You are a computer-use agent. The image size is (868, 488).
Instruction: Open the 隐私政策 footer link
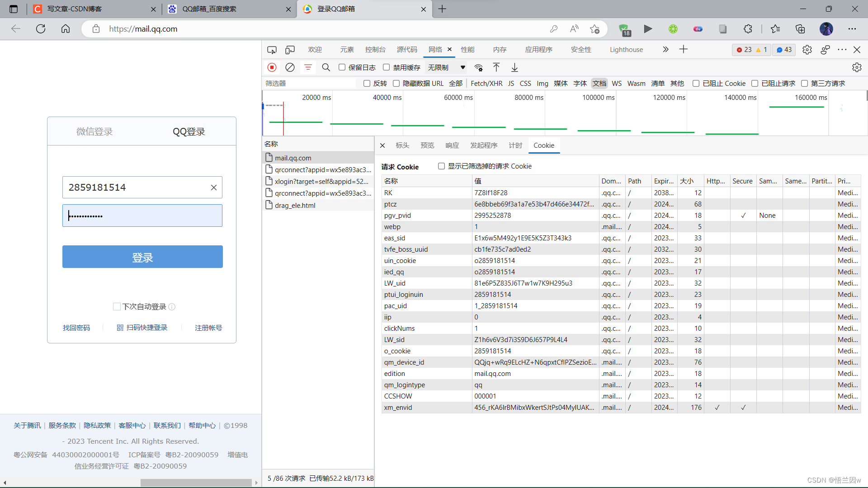point(97,426)
